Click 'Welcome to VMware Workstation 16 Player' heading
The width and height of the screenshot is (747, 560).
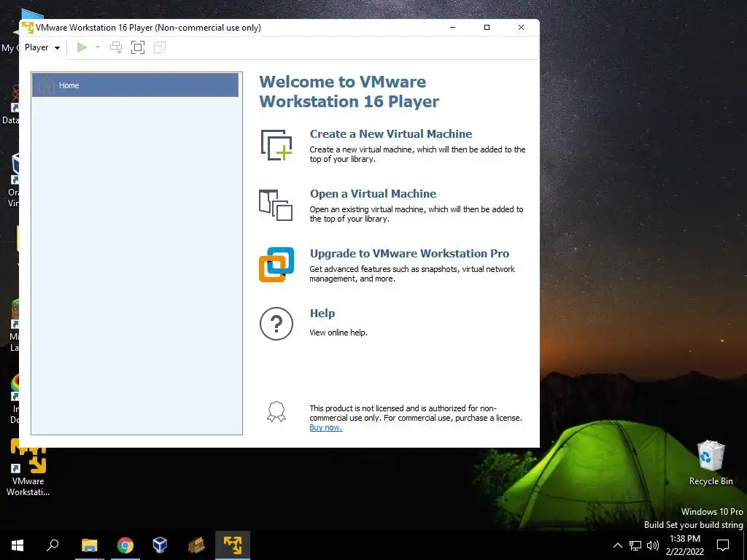(349, 91)
